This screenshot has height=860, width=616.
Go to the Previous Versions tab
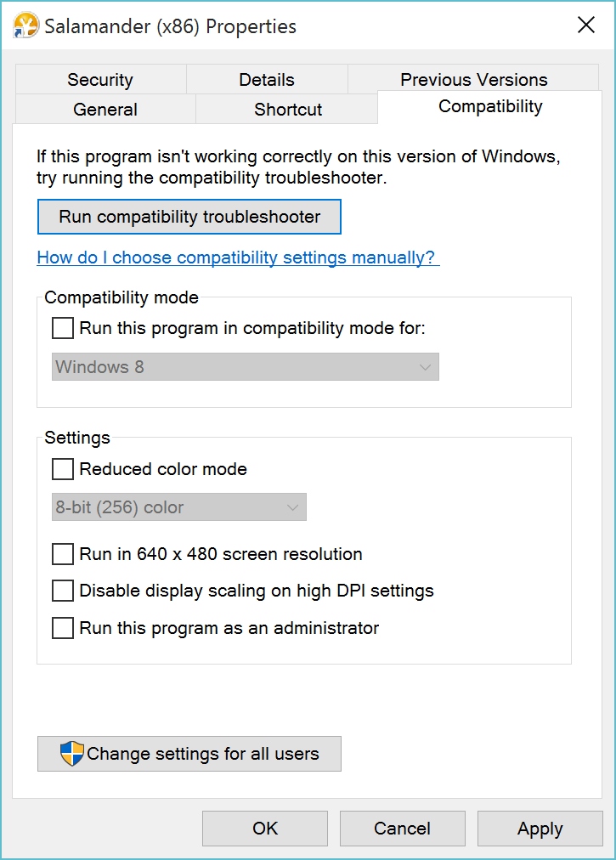[x=473, y=80]
